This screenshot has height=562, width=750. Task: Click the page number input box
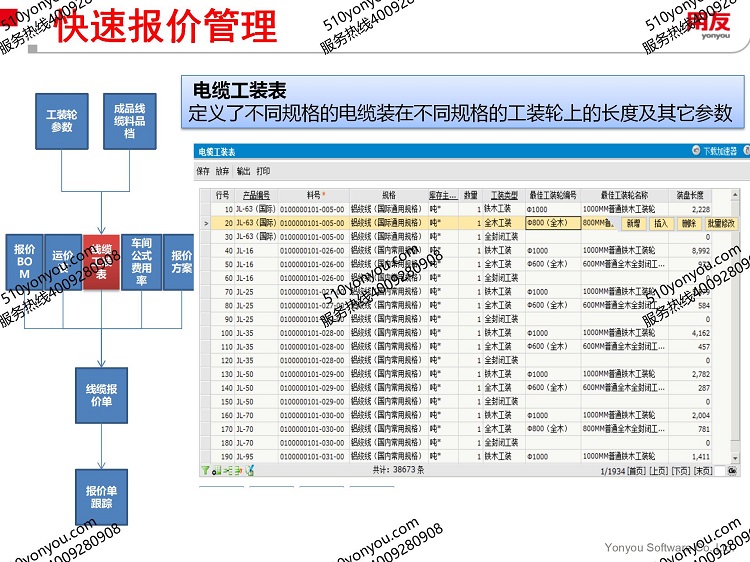tap(719, 470)
